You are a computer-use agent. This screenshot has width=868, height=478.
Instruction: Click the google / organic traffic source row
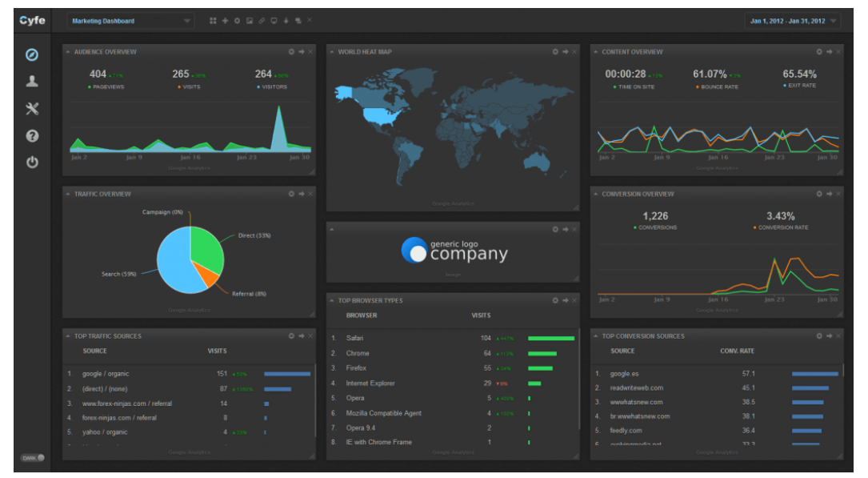(189, 374)
